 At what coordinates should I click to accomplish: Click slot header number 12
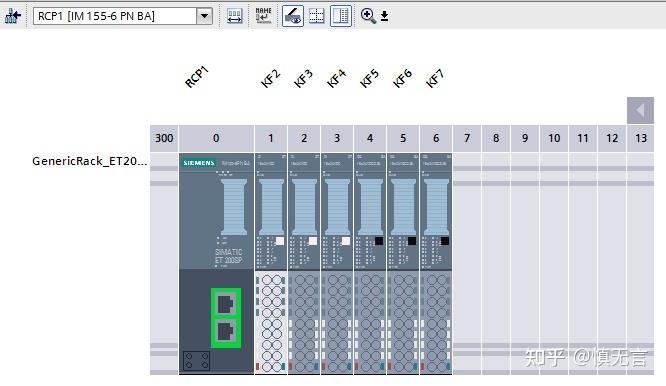(612, 138)
